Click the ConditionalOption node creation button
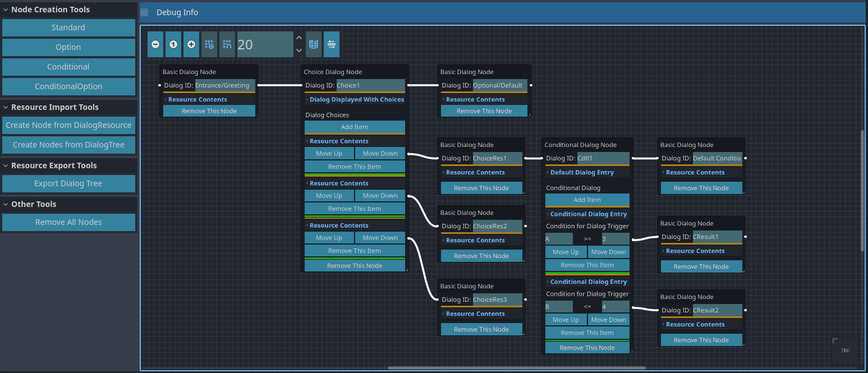868x373 pixels. [68, 86]
